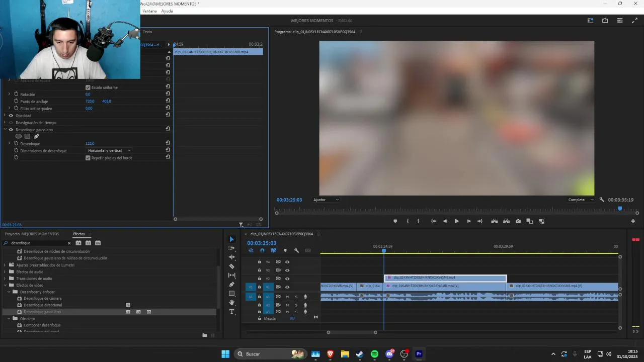The height and width of the screenshot is (362, 644).
Task: Open the Completa playback resolution dropdown
Action: point(581,200)
